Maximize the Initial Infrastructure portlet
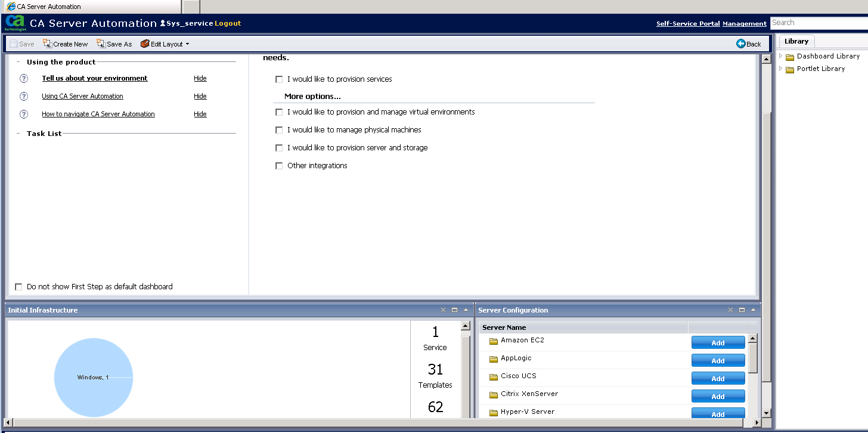The width and height of the screenshot is (868, 433). (454, 310)
